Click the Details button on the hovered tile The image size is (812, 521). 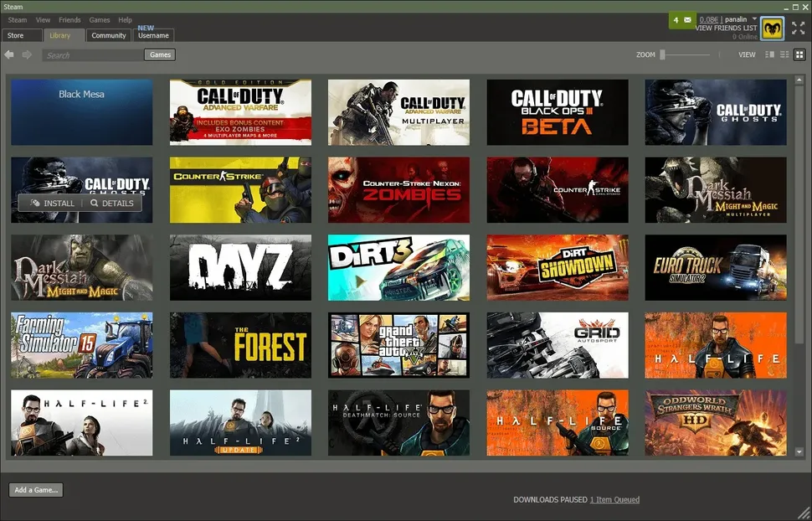pos(112,204)
